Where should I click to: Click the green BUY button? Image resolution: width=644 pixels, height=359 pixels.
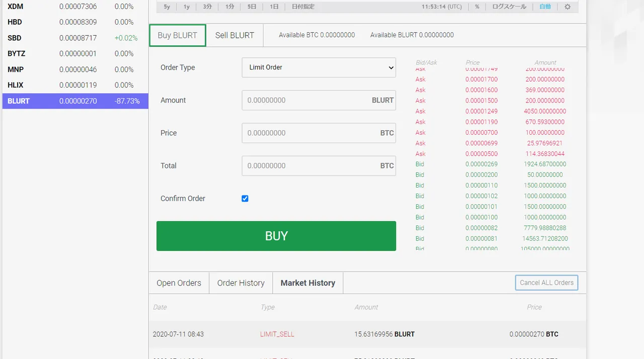(x=276, y=236)
